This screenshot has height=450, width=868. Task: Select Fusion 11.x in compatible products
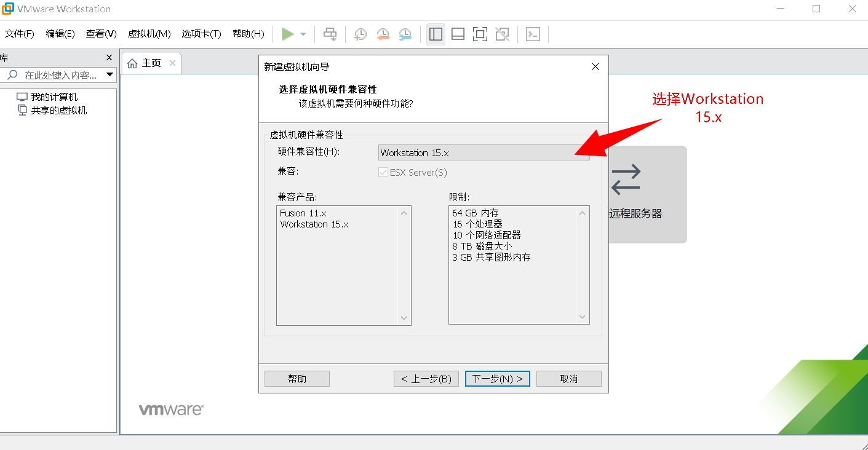pos(303,213)
